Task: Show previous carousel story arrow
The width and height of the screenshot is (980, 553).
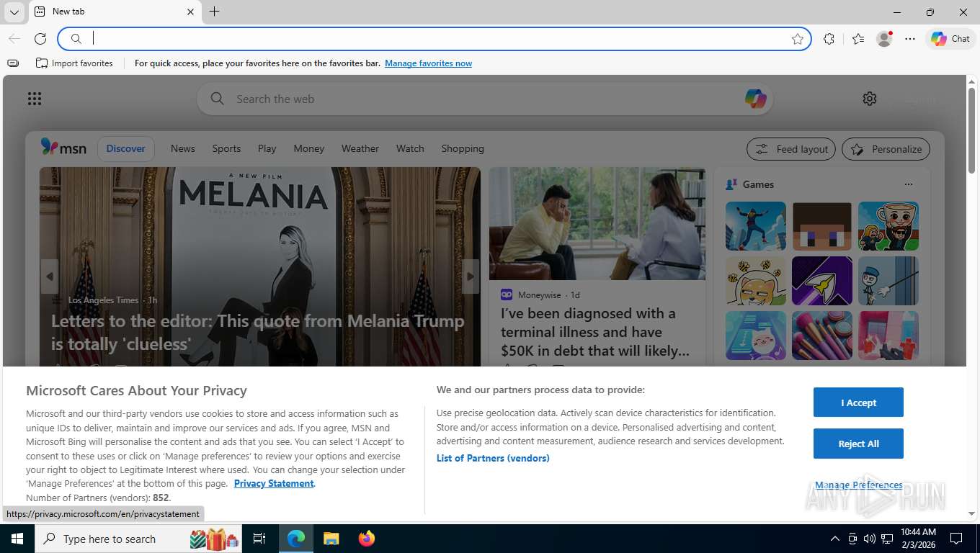Action: 50,276
